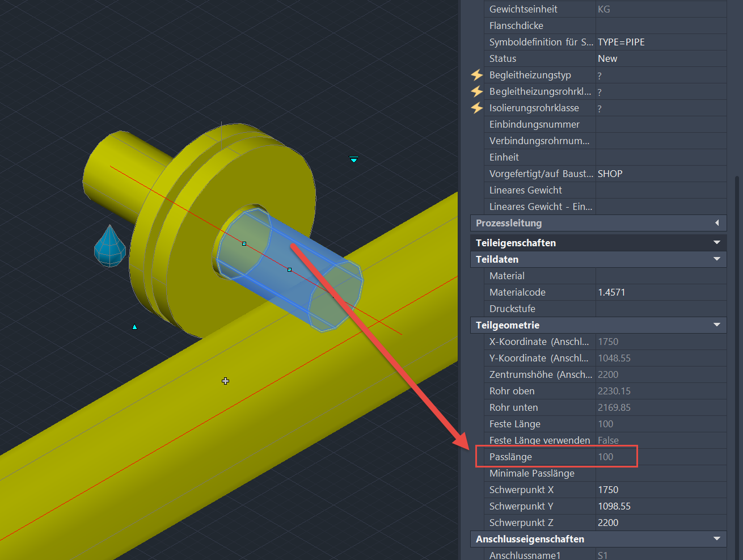Click the small cyan triangle marker below the flange

(134, 326)
